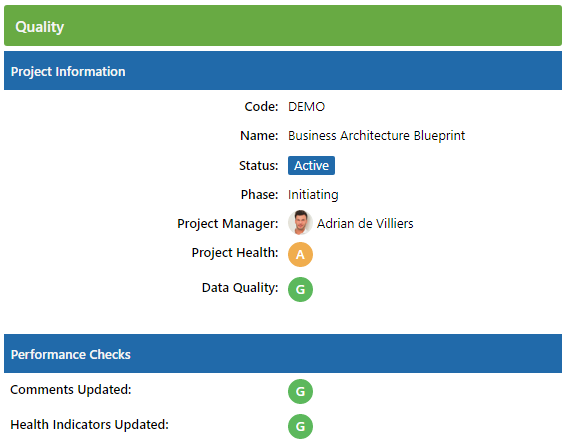Select the Project Information section header

coord(283,71)
